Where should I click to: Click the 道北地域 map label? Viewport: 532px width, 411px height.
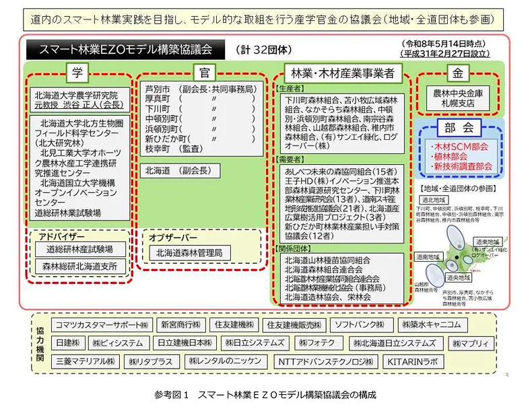tap(434, 200)
